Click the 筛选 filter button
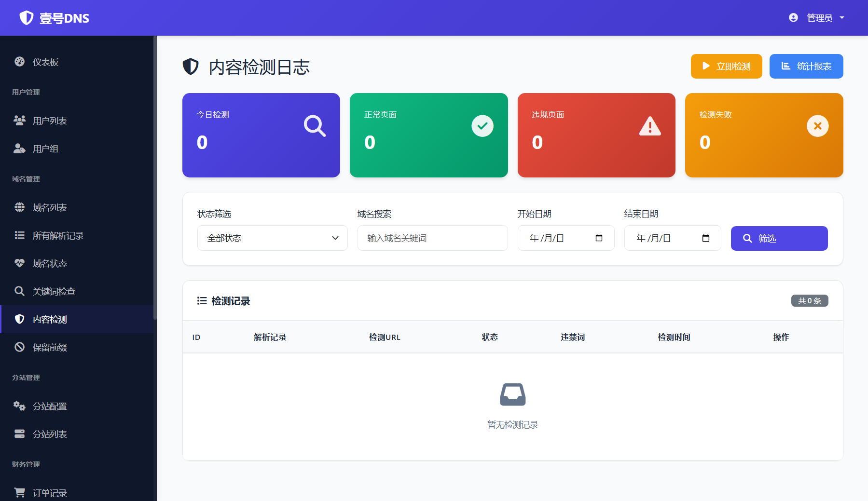The image size is (868, 501). [779, 238]
